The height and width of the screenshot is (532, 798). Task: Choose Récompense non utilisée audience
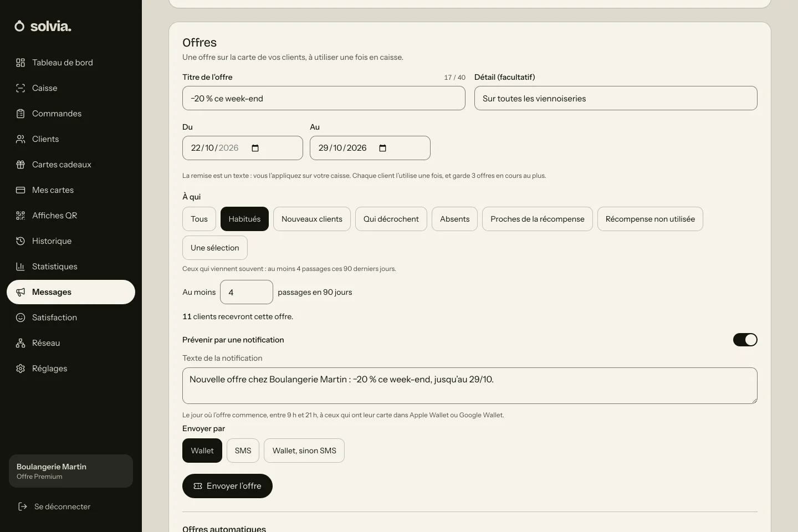coord(650,219)
